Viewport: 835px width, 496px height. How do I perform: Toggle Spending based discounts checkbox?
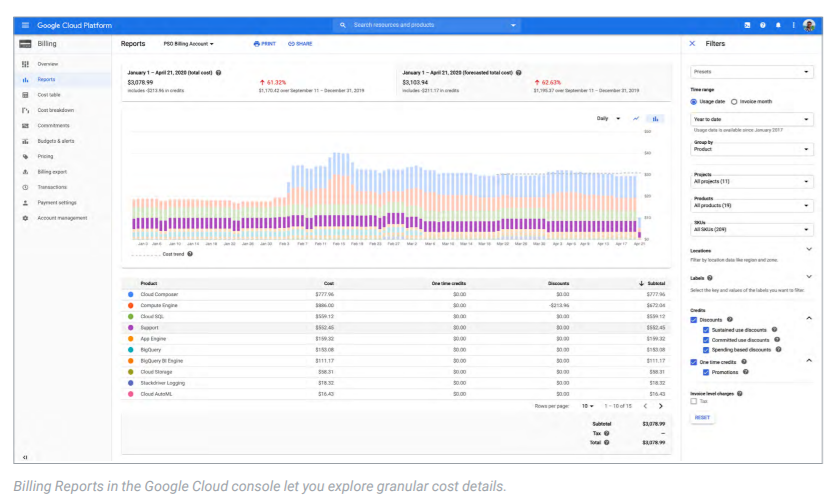click(x=706, y=350)
